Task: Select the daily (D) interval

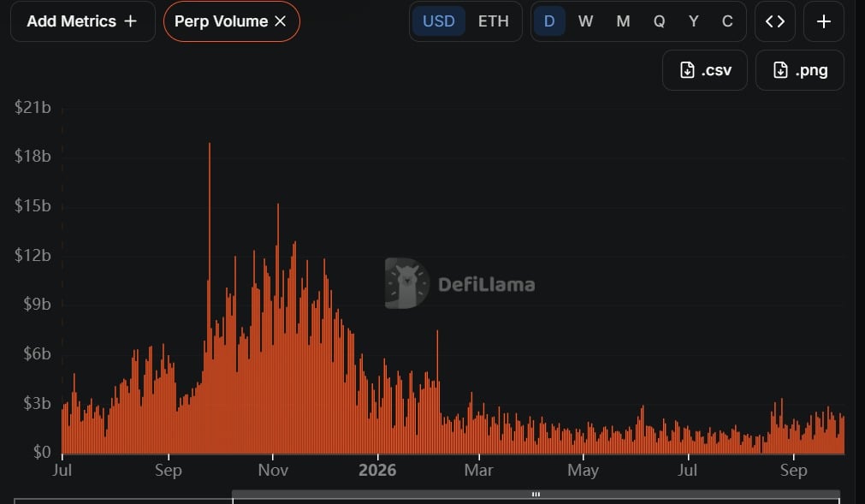Action: click(549, 21)
